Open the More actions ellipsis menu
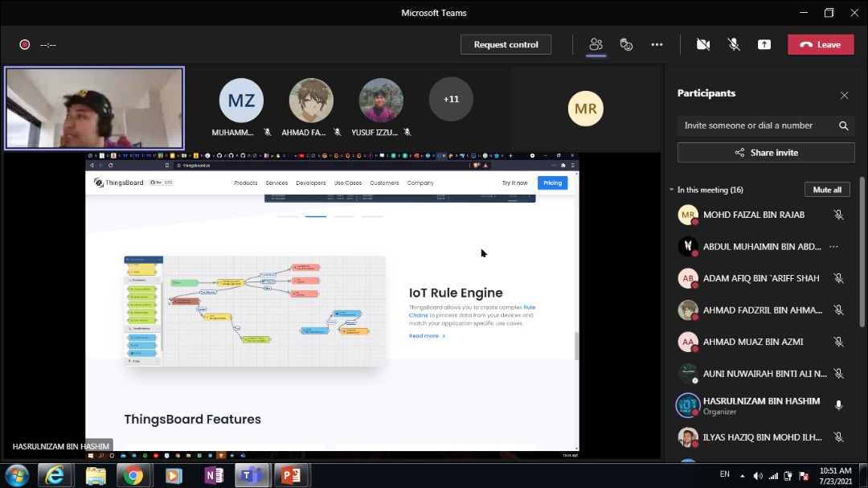The width and height of the screenshot is (868, 488). click(x=657, y=45)
